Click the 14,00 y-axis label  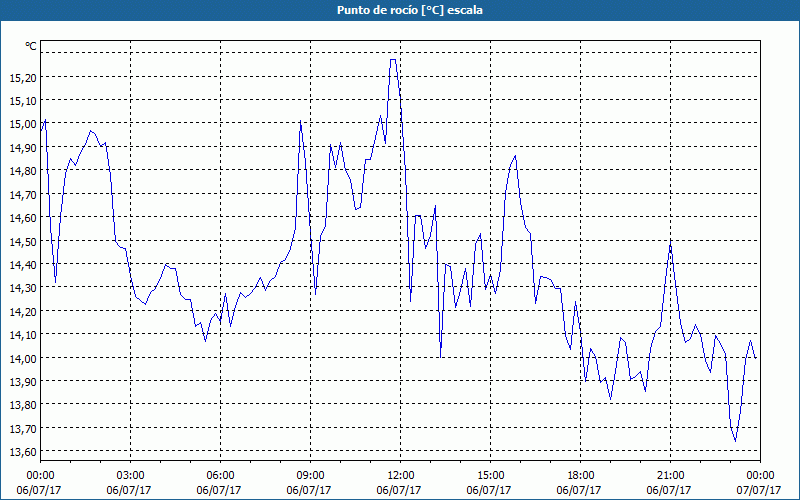23,358
